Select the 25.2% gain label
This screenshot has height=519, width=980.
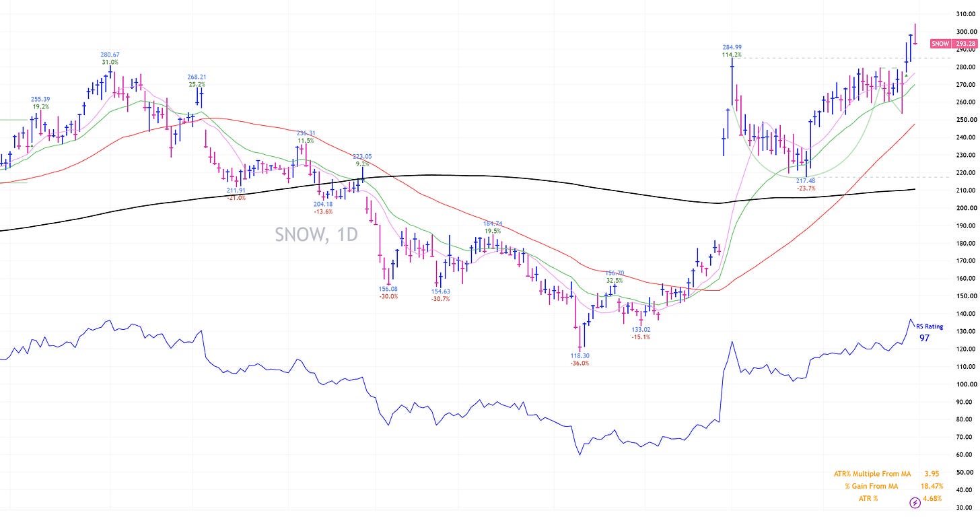[197, 85]
